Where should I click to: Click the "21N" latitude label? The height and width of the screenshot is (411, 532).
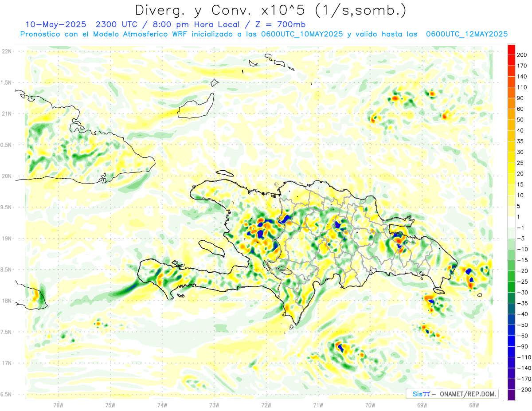pos(7,114)
